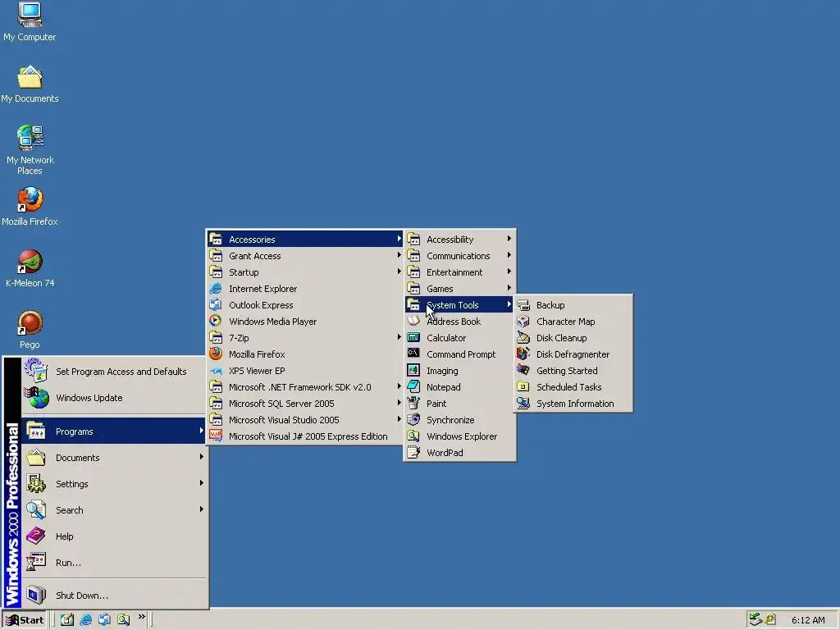The image size is (840, 630).
Task: Choose Synchronize in Accessories menu
Action: [x=459, y=420]
